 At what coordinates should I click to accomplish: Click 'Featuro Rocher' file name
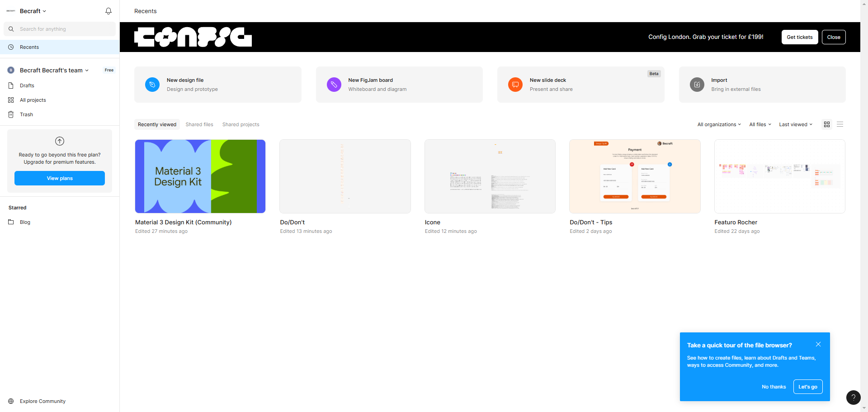(x=736, y=222)
